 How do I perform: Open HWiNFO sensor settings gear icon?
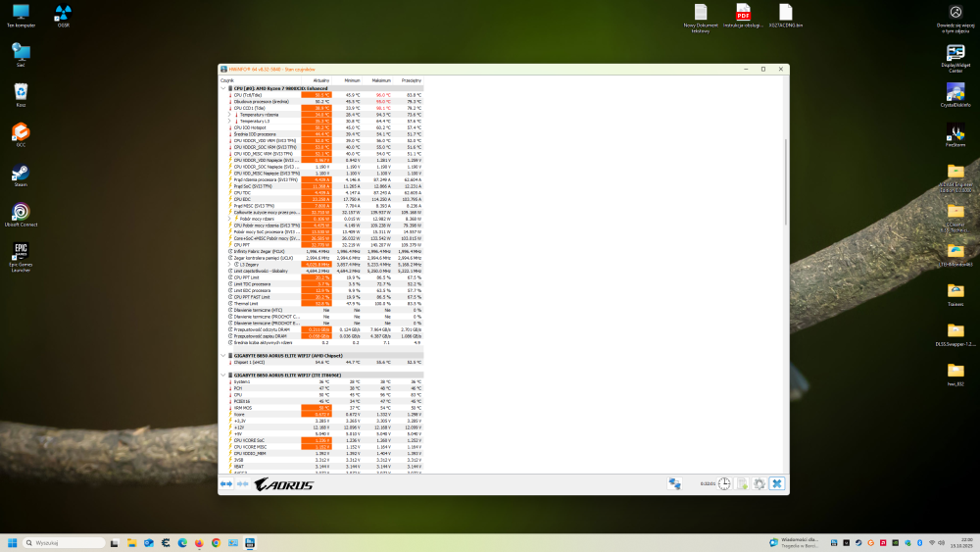[759, 483]
